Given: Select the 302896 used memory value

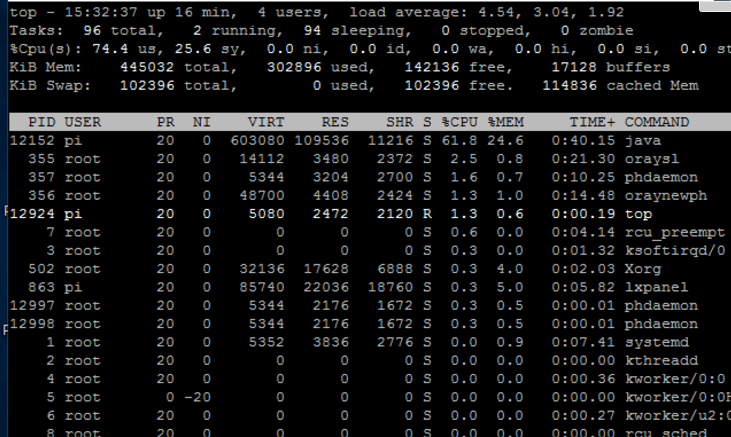Looking at the screenshot, I should pos(294,67).
